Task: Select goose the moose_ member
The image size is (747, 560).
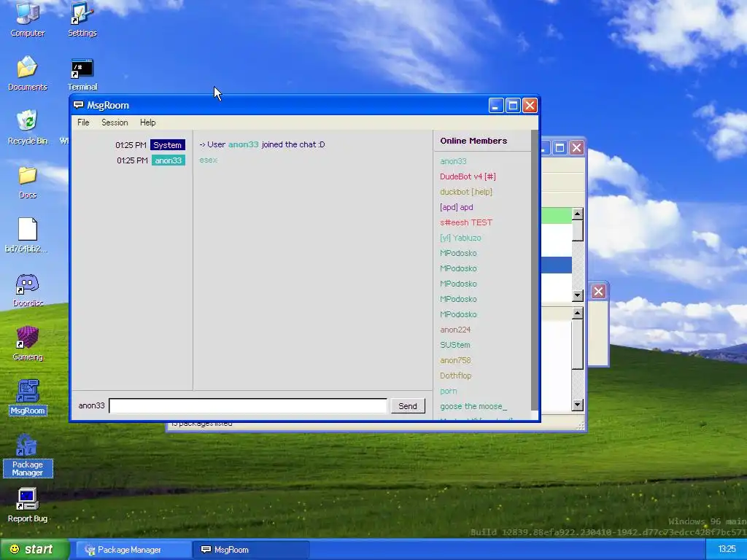Action: click(x=473, y=406)
